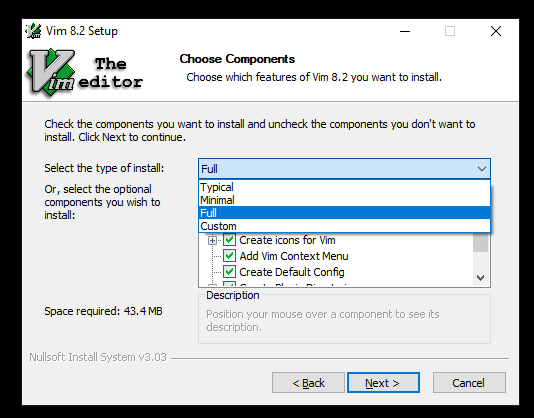Toggle Add Vim Context Menu checkbox
The height and width of the screenshot is (418, 534).
(229, 256)
